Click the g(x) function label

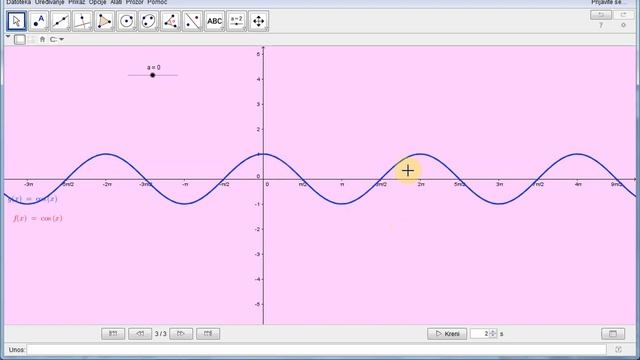[x=33, y=199]
